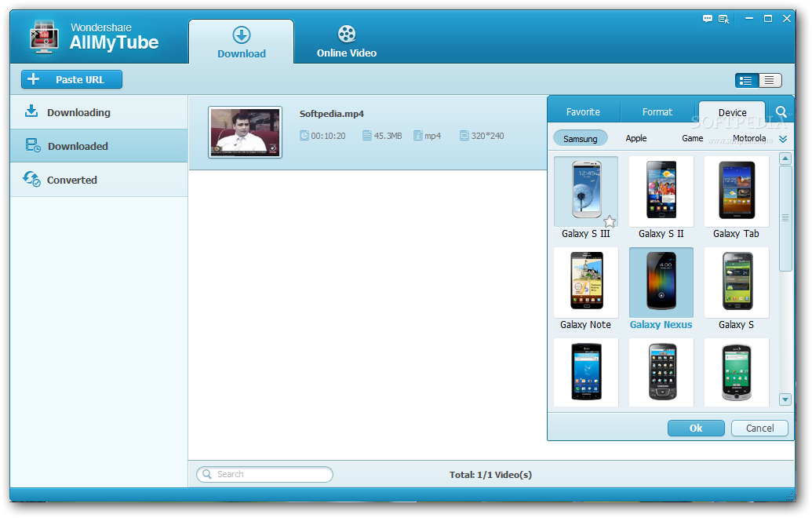
Task: Open the Downloading list
Action: (x=99, y=112)
